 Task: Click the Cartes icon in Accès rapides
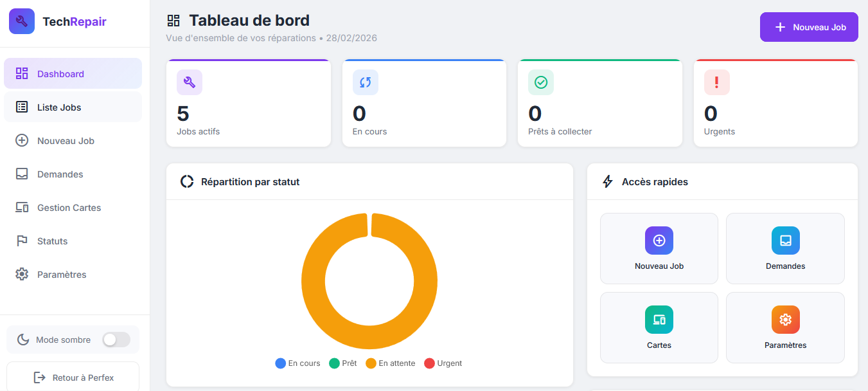click(659, 319)
